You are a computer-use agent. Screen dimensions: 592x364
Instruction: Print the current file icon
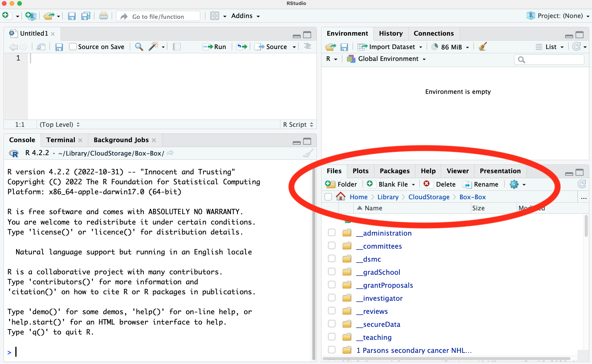tap(103, 16)
